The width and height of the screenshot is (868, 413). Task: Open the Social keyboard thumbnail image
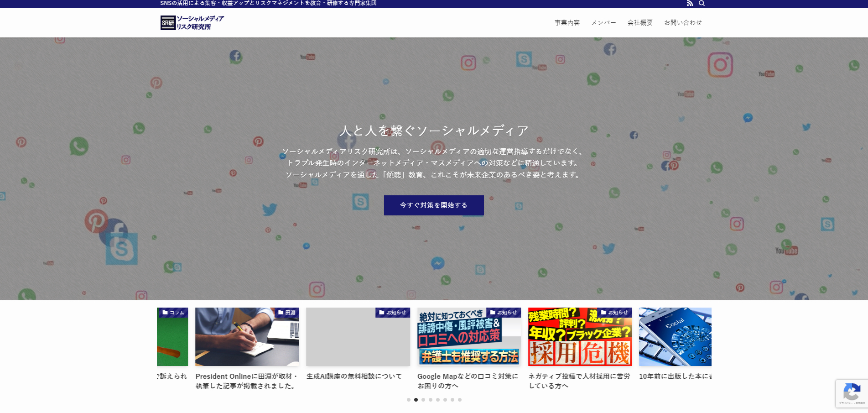pyautogui.click(x=675, y=337)
